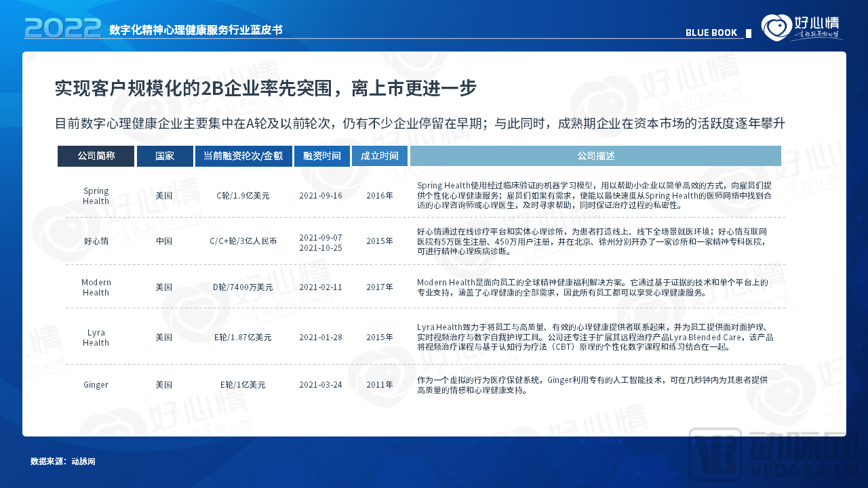Screen dimensions: 868x488
Task: Click the 2011年 founding year cell
Action: pos(380,385)
